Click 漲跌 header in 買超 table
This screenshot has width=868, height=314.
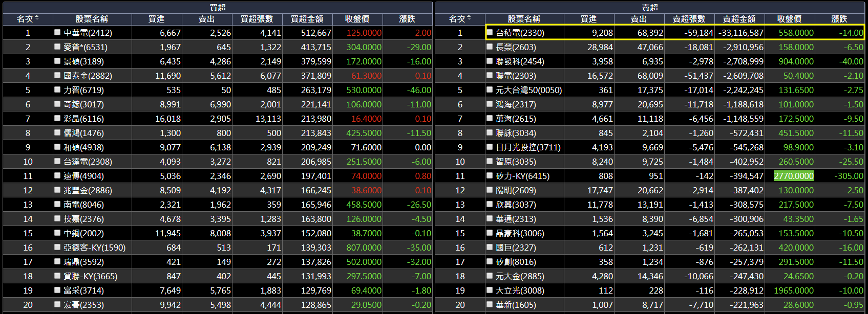point(407,19)
